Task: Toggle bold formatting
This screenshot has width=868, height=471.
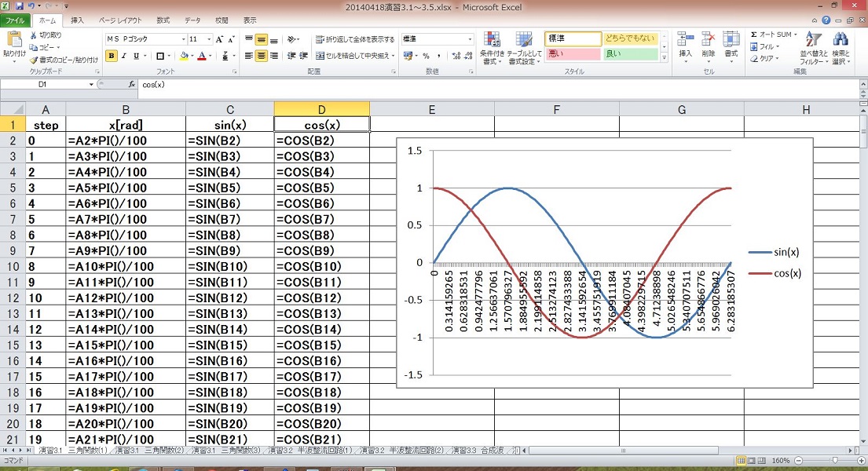Action: 112,56
